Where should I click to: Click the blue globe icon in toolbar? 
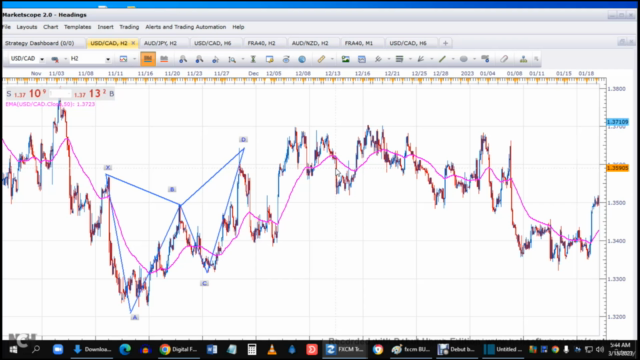click(x=302, y=59)
